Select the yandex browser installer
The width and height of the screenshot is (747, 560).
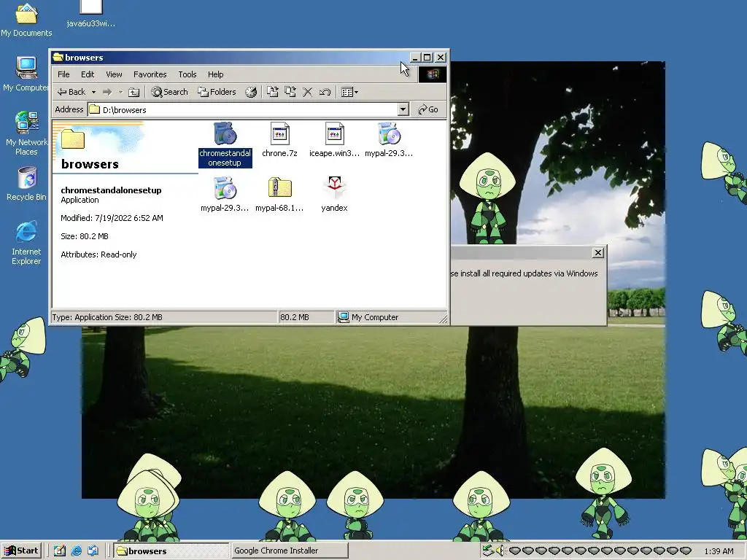tap(334, 194)
